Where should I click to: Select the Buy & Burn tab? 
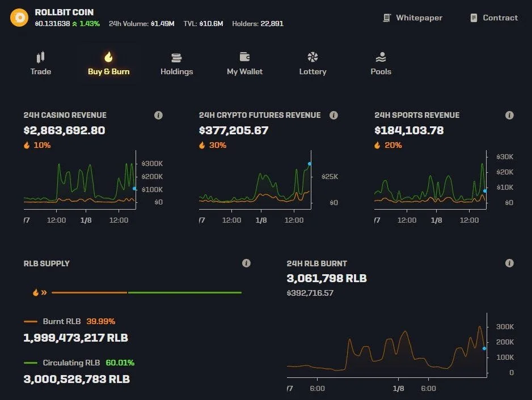(108, 63)
